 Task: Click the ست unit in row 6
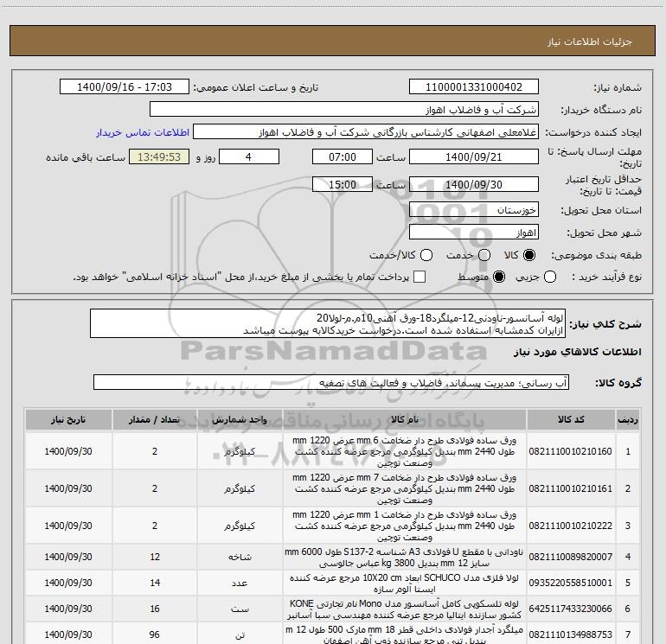click(x=240, y=609)
